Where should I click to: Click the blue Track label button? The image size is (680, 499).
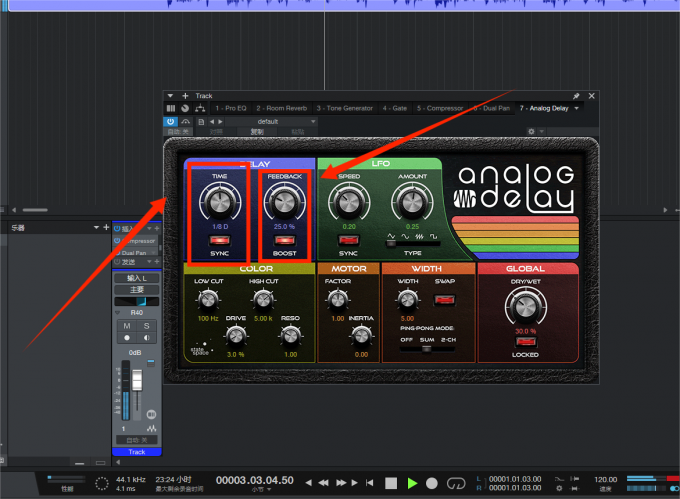[137, 452]
